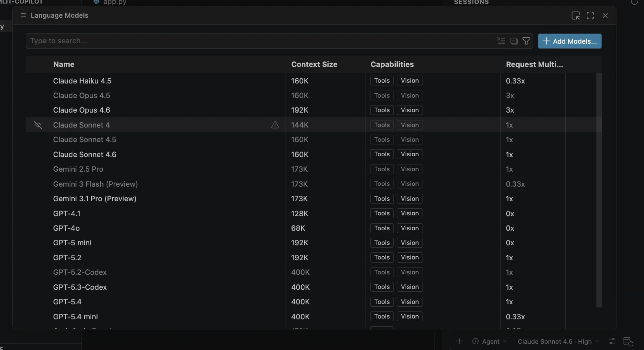Click the plus icon in chat bar
The height and width of the screenshot is (350, 644).
tap(459, 341)
